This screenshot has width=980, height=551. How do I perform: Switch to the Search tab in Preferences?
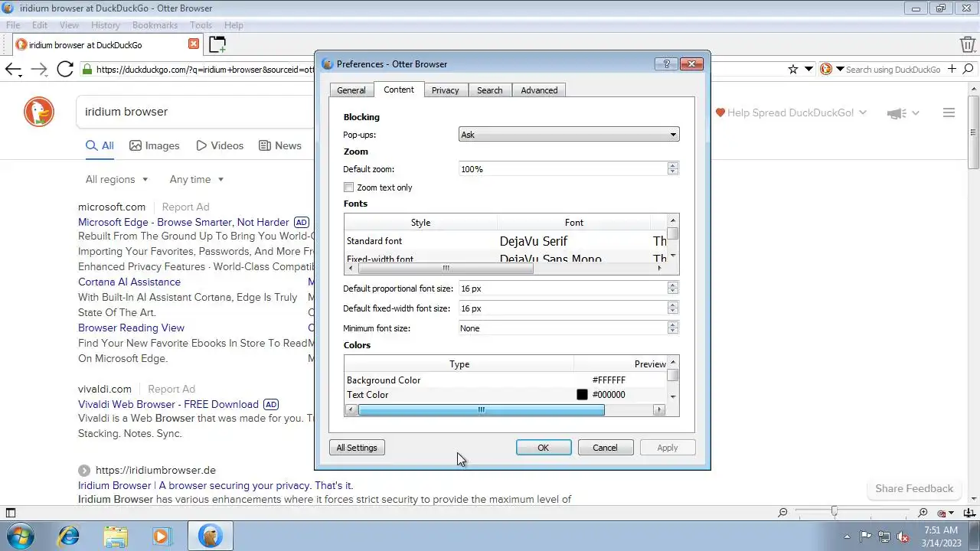tap(490, 90)
